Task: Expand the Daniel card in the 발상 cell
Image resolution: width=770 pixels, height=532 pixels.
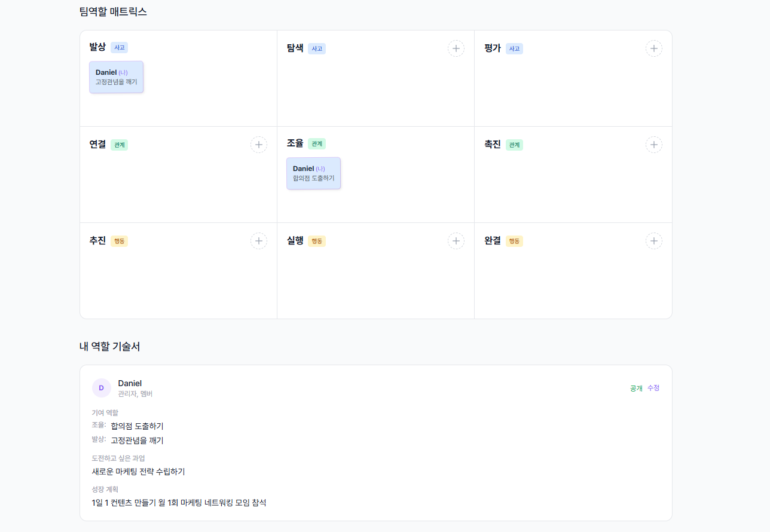Action: point(116,77)
